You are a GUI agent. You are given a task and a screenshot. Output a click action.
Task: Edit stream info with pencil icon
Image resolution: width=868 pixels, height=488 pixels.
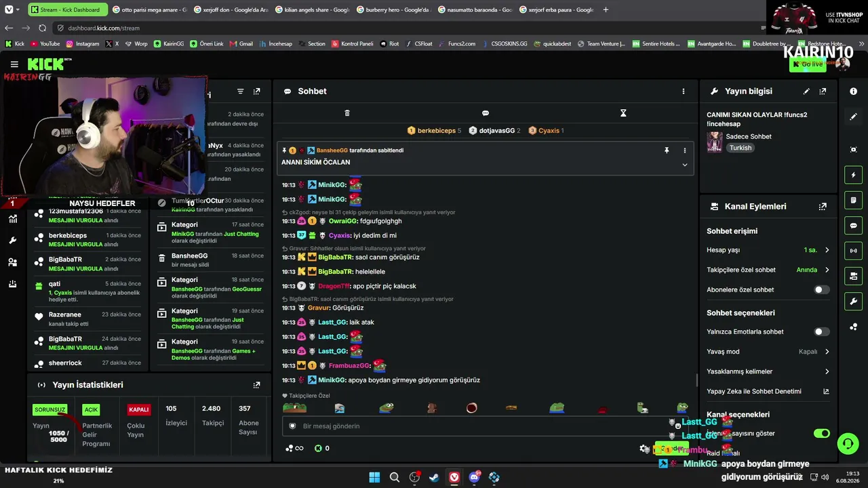coord(806,91)
